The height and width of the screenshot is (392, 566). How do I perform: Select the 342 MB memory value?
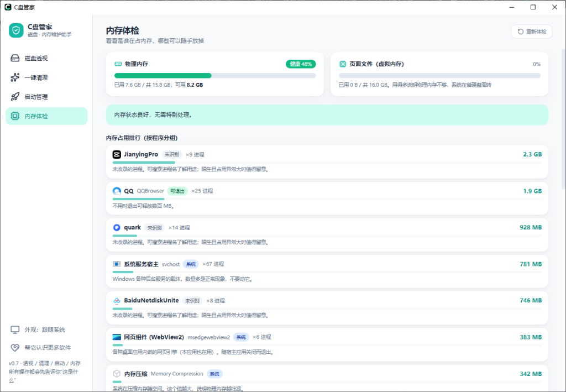pos(531,374)
